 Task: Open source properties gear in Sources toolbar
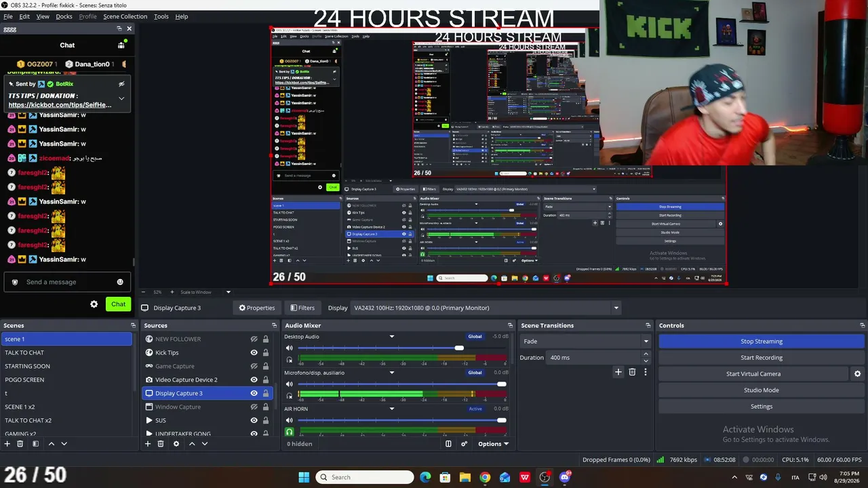(176, 444)
